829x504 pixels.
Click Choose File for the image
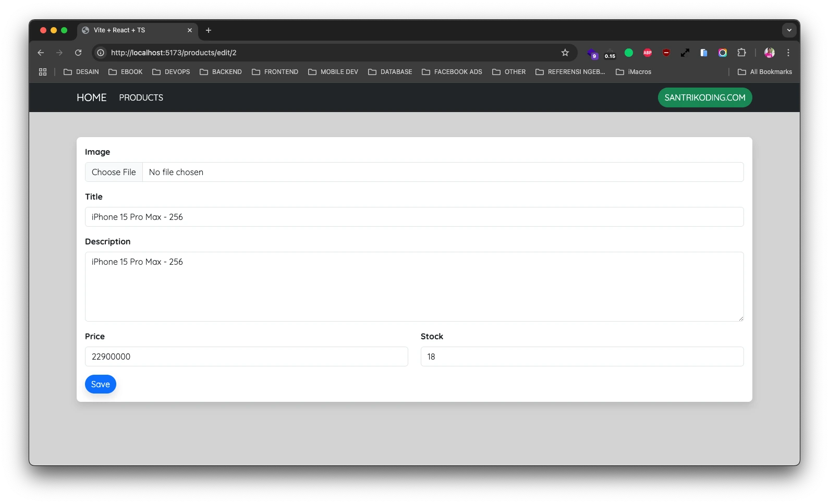click(x=114, y=172)
